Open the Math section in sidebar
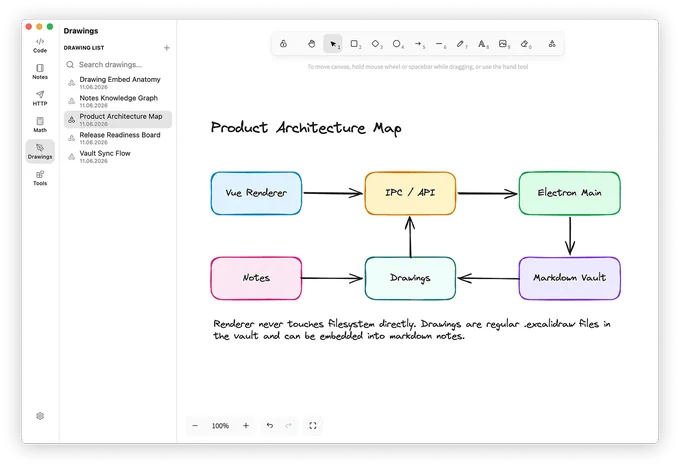Screen dimensions: 680x467 click(40, 124)
